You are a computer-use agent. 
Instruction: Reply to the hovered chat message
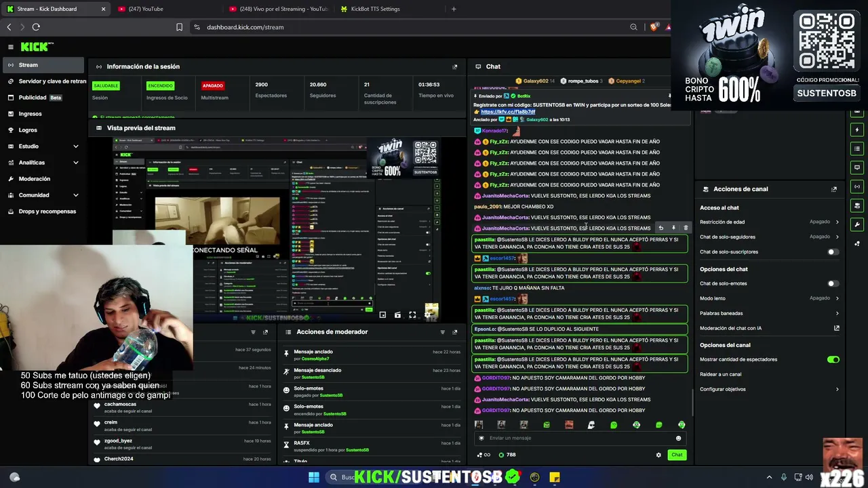660,228
